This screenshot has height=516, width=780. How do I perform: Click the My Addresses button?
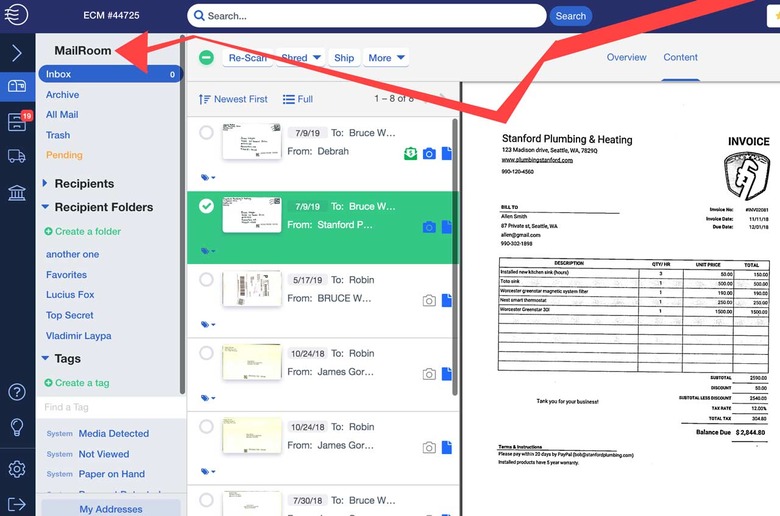pyautogui.click(x=110, y=509)
